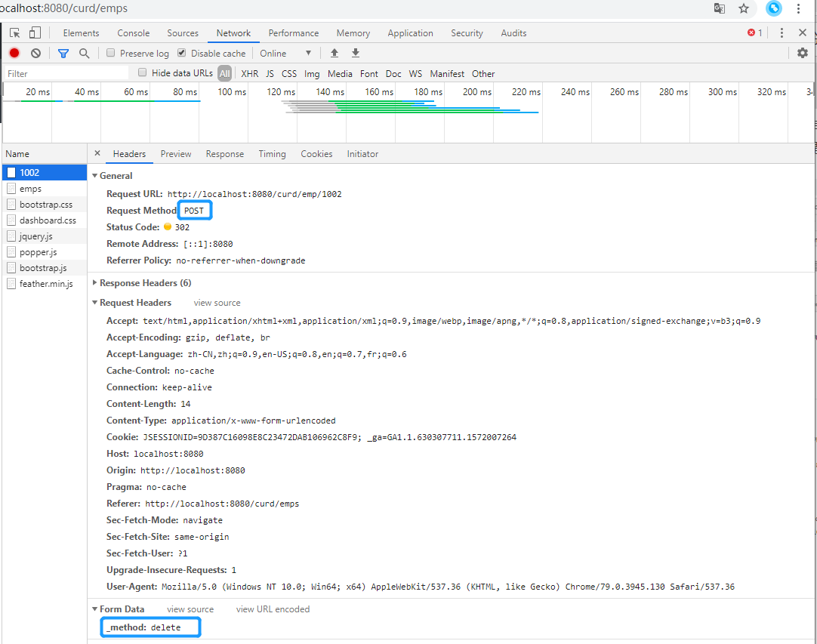The width and height of the screenshot is (817, 644).
Task: Import a HAR file using the upload arrow
Action: coord(334,53)
